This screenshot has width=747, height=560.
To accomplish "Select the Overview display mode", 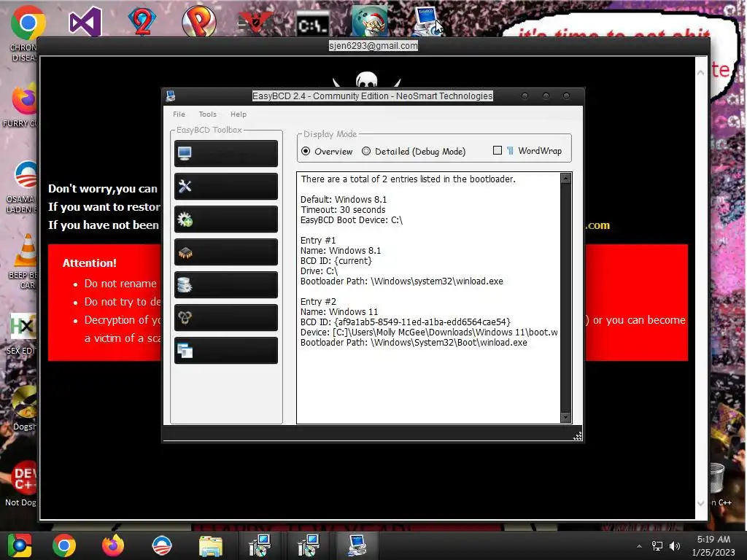I will (x=327, y=152).
